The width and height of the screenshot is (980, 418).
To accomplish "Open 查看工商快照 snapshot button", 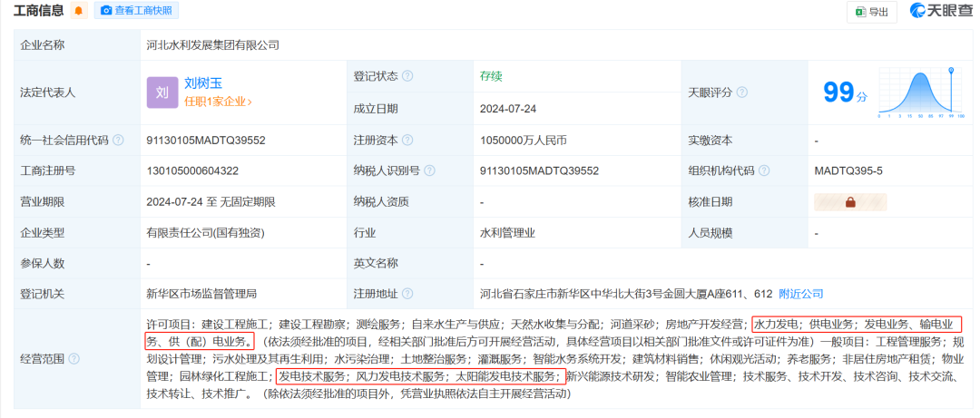I will tap(136, 11).
